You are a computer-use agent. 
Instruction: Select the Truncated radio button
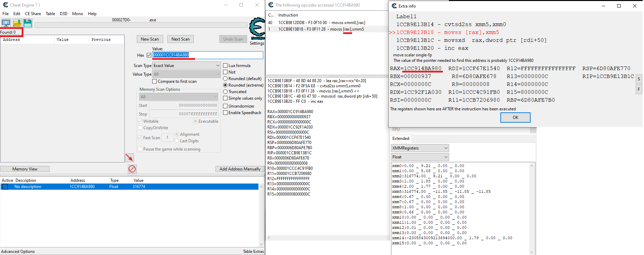point(225,92)
